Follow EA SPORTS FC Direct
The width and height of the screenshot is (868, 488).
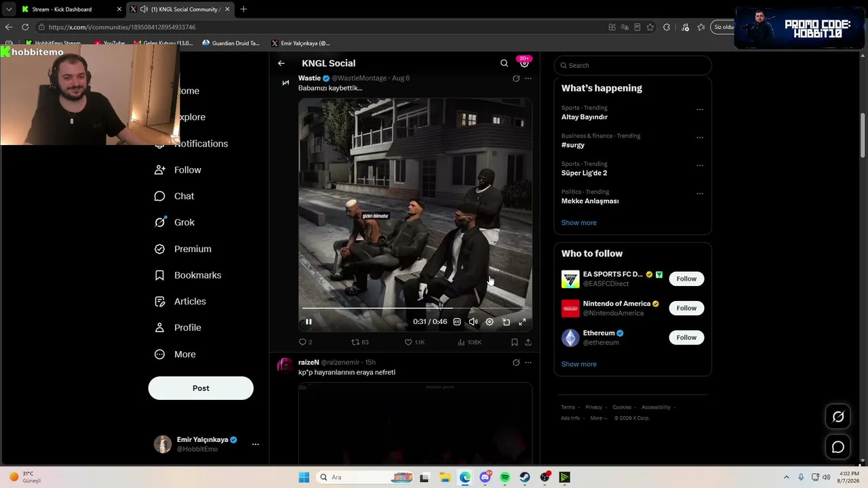tap(686, 279)
